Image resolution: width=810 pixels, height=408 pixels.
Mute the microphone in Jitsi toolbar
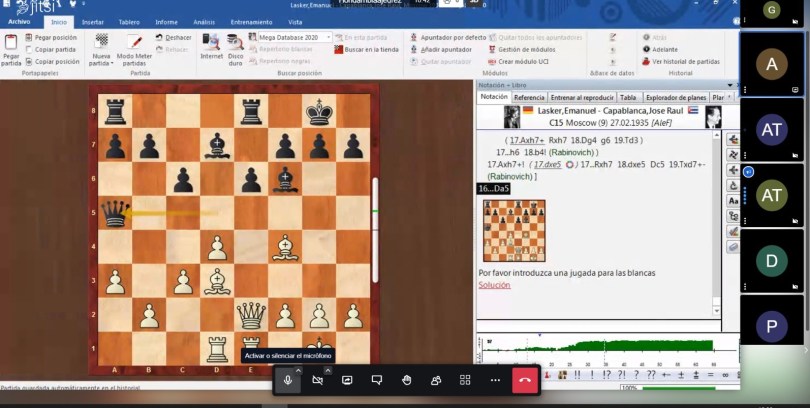pos(288,380)
